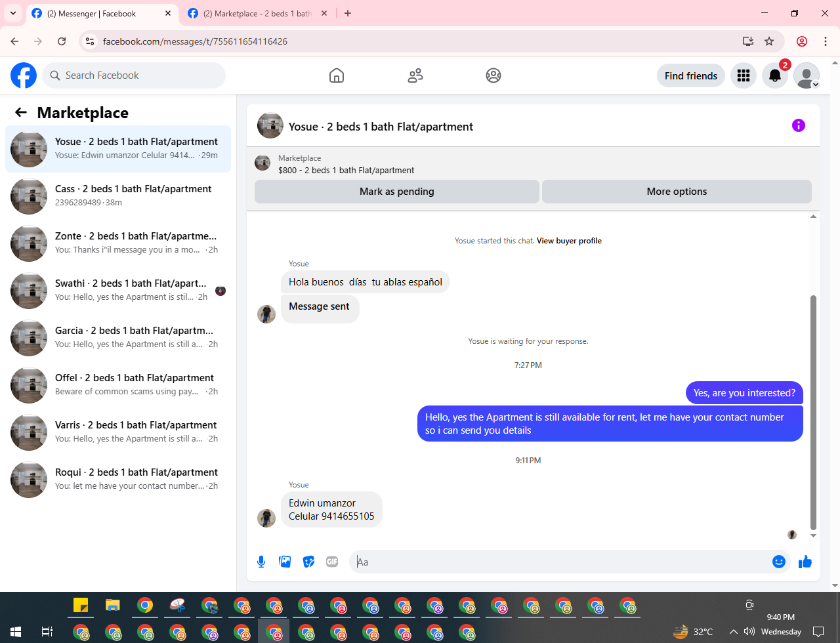This screenshot has height=643, width=840.
Task: Open File Explorer from the taskbar
Action: (x=113, y=605)
